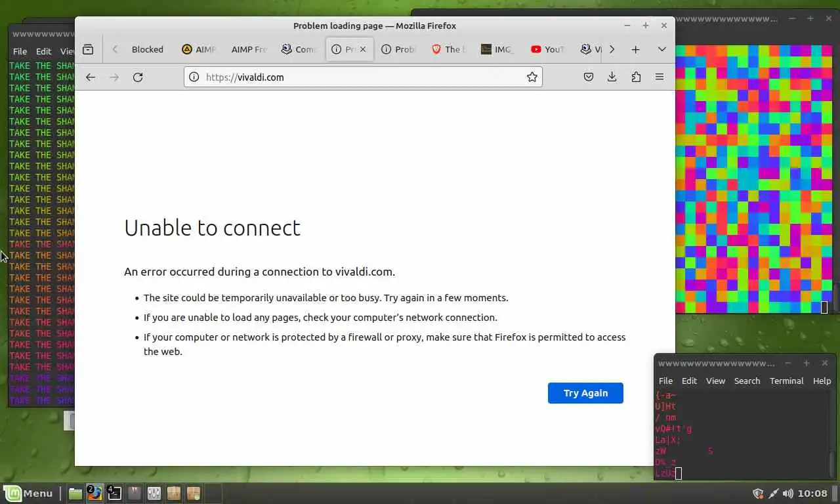Switch to the AIMP tab with yellow icon
The height and width of the screenshot is (504, 840).
point(199,49)
